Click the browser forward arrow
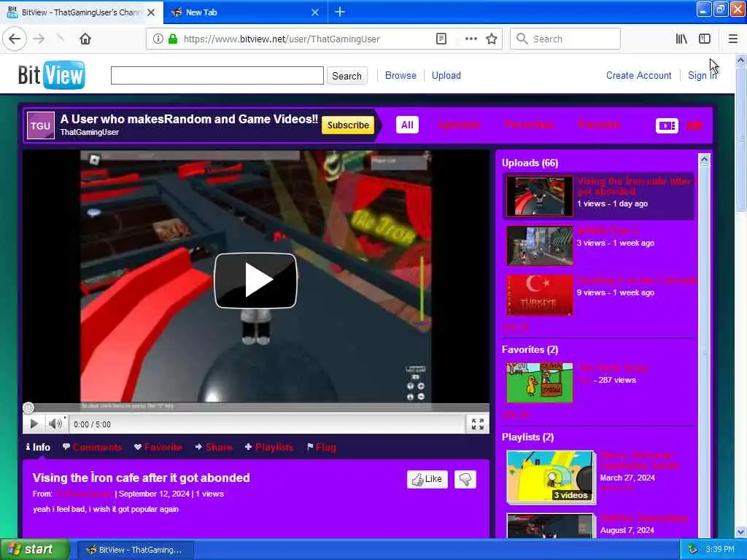747x560 pixels. pyautogui.click(x=39, y=39)
